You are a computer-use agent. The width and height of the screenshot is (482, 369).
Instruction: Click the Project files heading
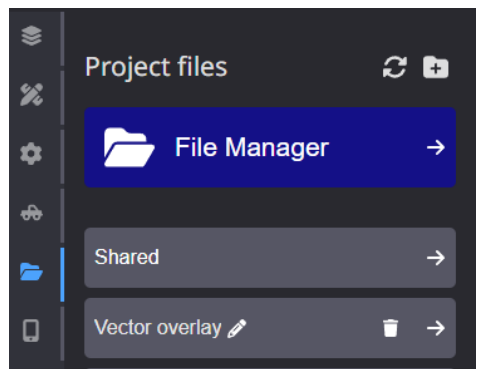pyautogui.click(x=156, y=68)
